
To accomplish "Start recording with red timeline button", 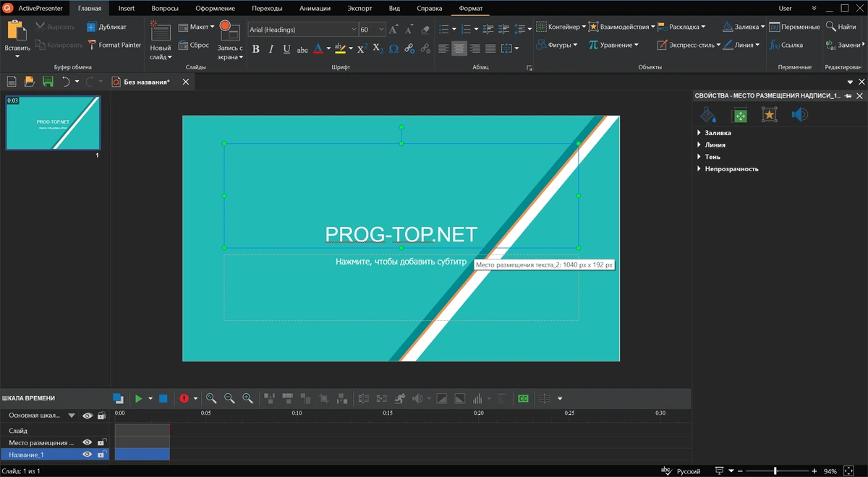I will (184, 398).
